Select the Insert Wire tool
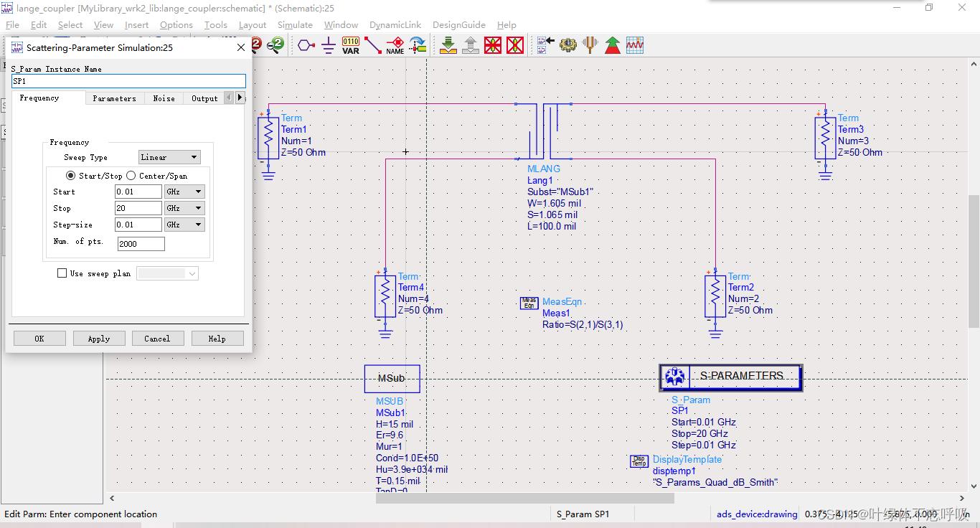Image resolution: width=980 pixels, height=528 pixels. (372, 46)
